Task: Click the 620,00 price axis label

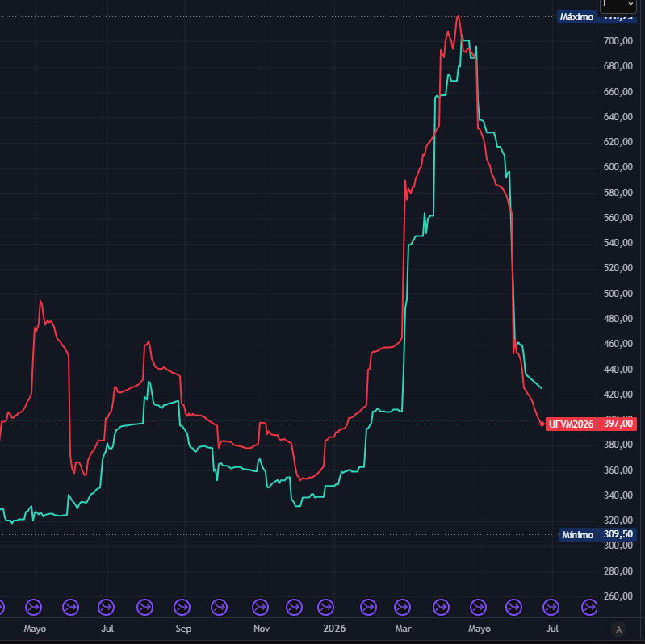Action: point(618,142)
